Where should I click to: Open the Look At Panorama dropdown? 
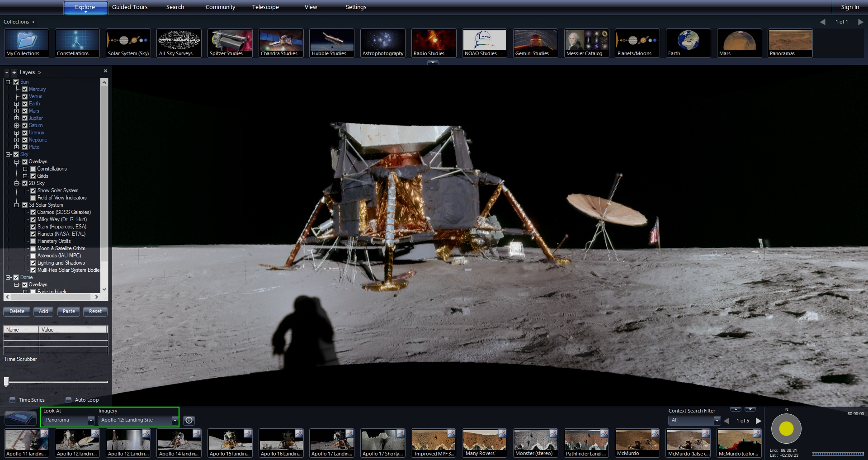point(68,420)
